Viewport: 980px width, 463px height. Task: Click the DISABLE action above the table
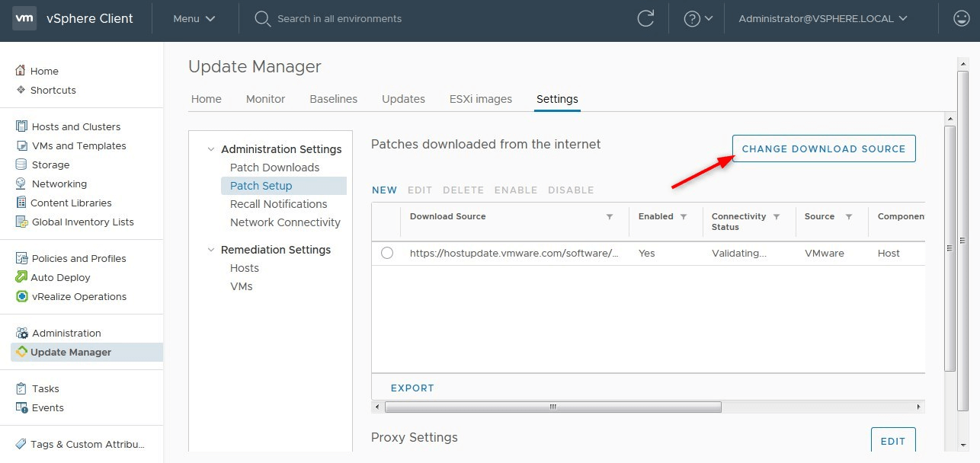pos(571,190)
